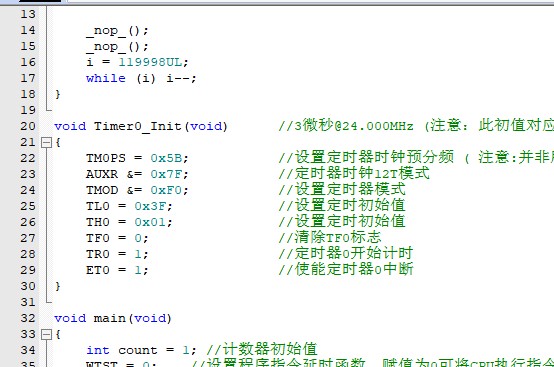Click the comment '//3微秒@24.000MHz'
554x367 pixels.
[346, 126]
